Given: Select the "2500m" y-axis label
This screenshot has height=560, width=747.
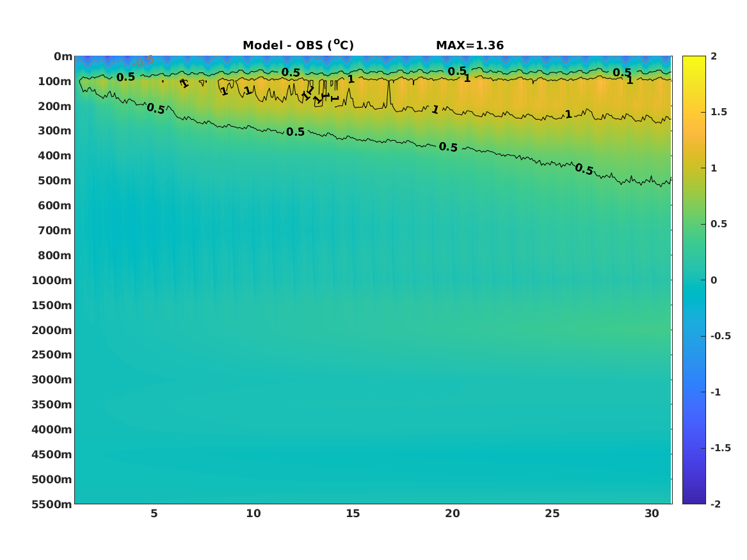Looking at the screenshot, I should [52, 355].
